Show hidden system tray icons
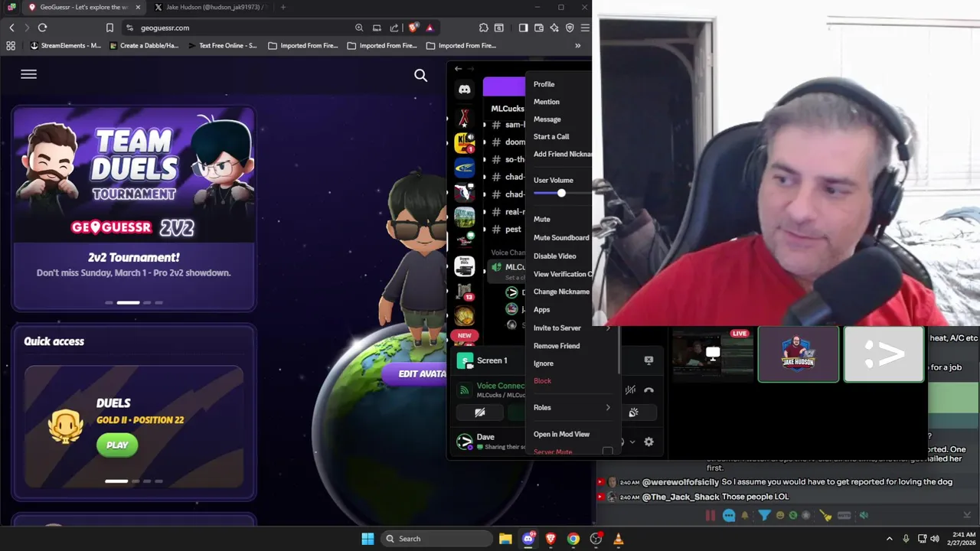The height and width of the screenshot is (551, 980). [889, 539]
